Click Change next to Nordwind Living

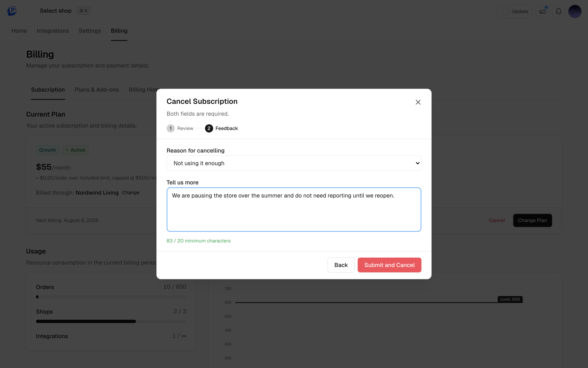click(130, 193)
